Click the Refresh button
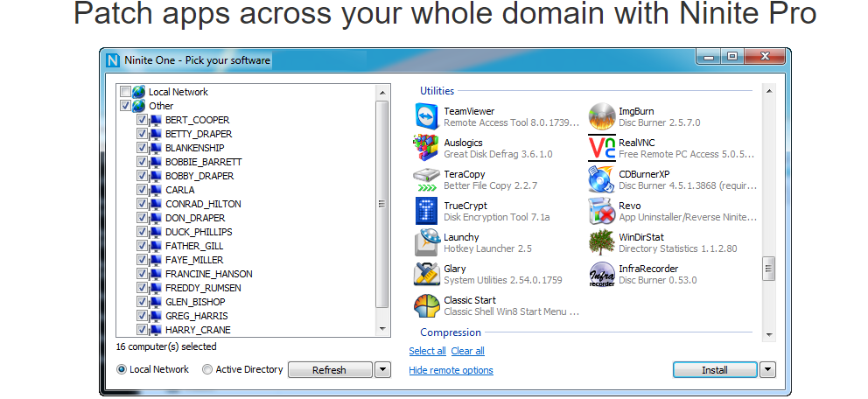 click(330, 369)
